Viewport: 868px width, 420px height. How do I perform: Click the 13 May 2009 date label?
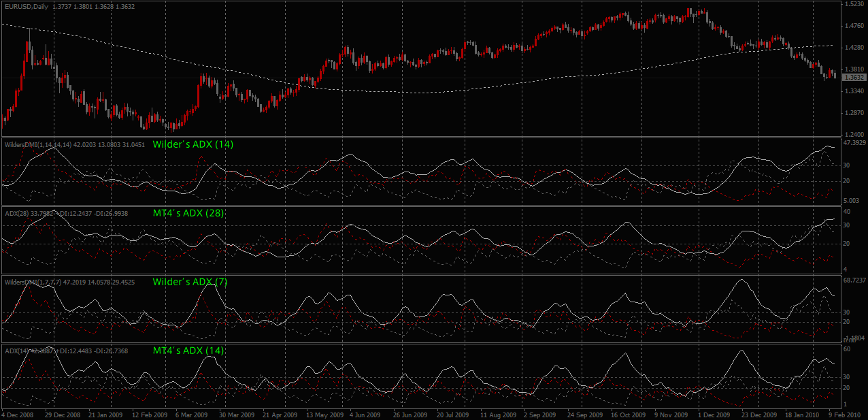tap(326, 414)
